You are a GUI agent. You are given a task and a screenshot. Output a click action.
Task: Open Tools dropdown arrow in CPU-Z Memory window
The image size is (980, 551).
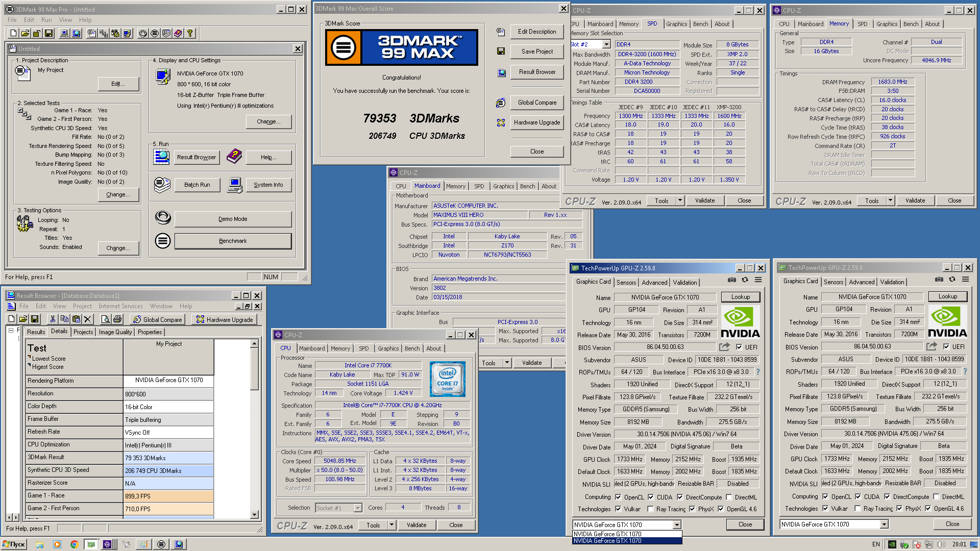tap(890, 201)
